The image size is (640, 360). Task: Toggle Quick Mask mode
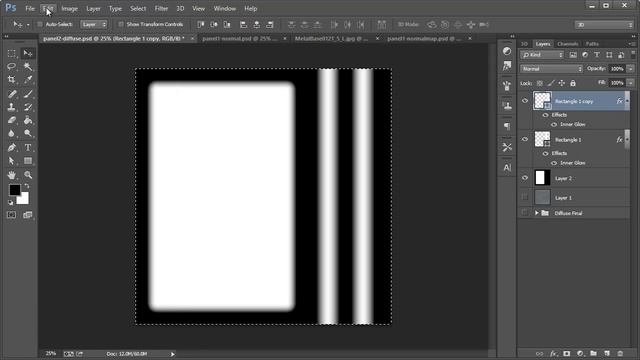click(x=11, y=215)
